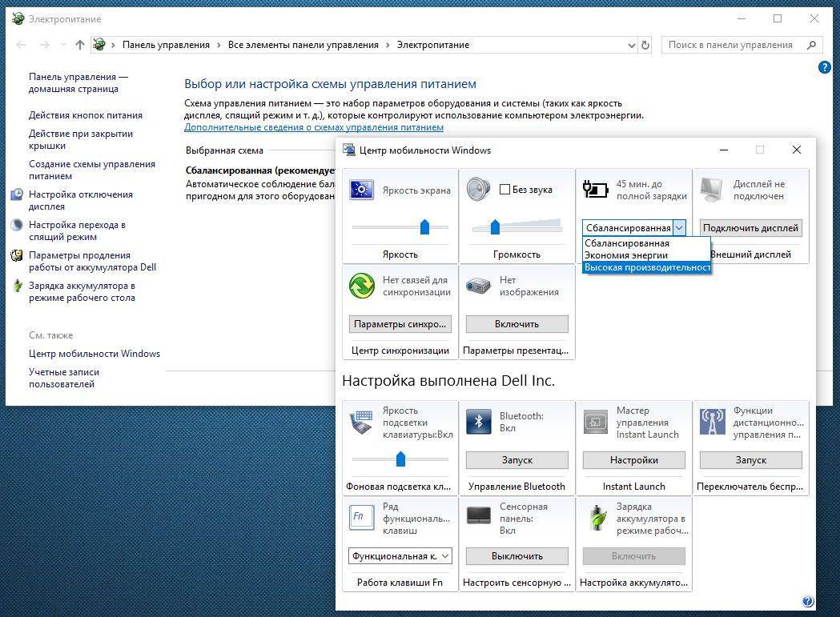Click the wireless radio tower icon

(712, 422)
